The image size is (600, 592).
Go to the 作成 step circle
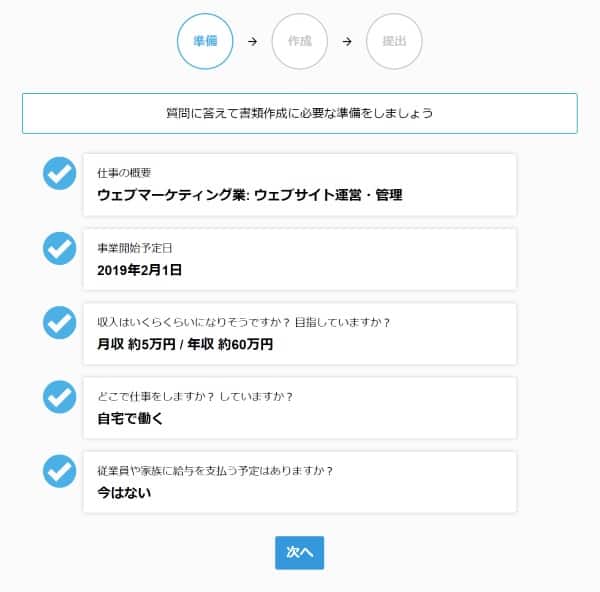tap(300, 42)
